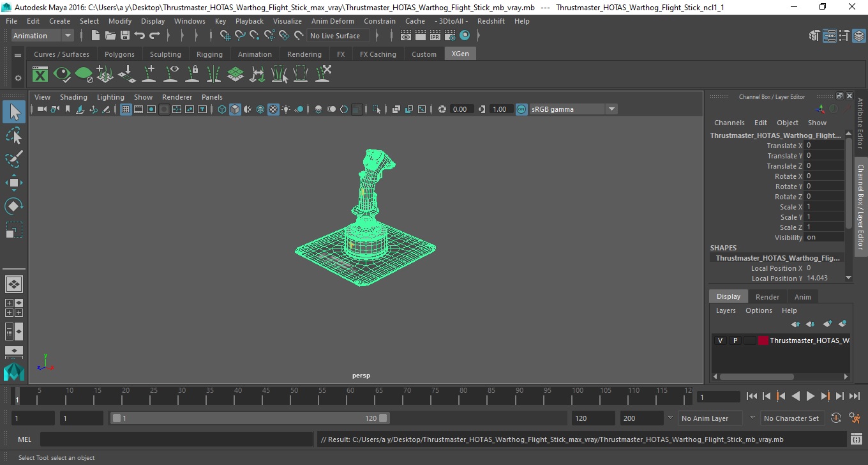Click the layer's red color swatch
This screenshot has width=868, height=465.
[x=763, y=340]
